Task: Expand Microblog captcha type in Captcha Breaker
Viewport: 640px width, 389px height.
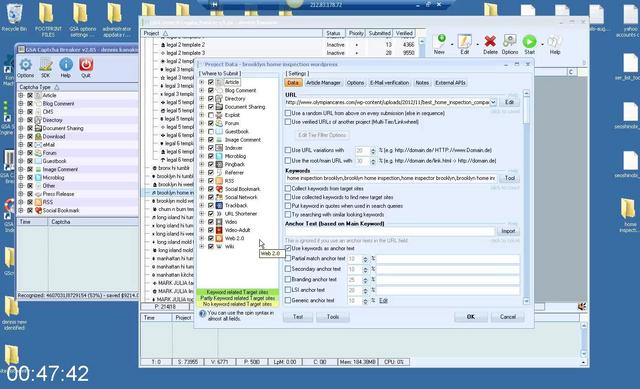Action: 21,178
